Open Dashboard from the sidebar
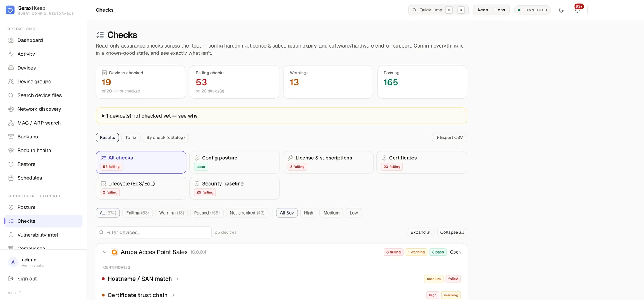 (x=43, y=40)
